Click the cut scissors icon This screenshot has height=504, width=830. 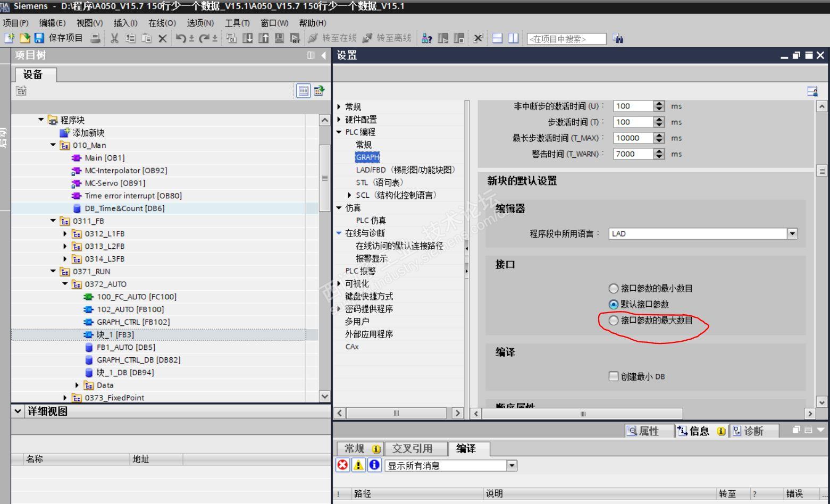coord(114,38)
